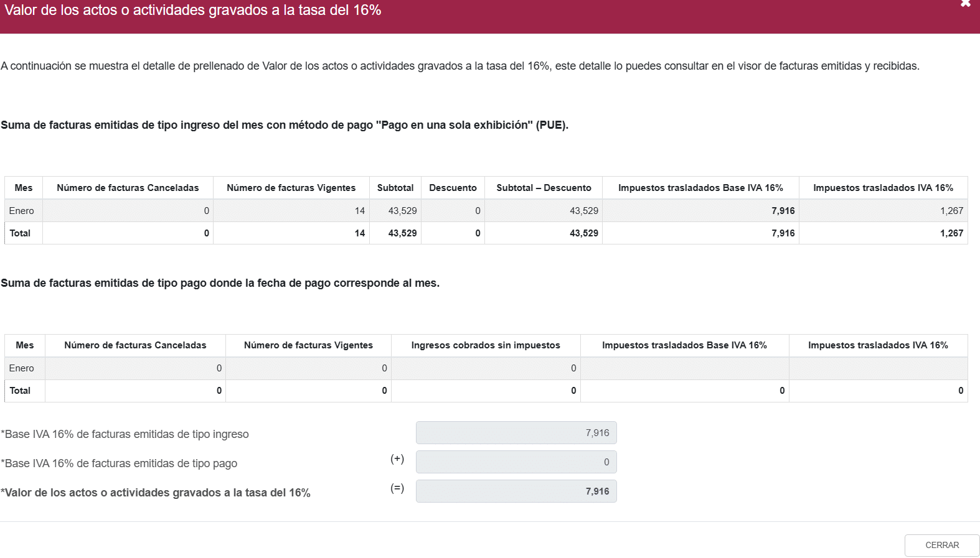Click the 7,916 Base IVA value in Enero row
980x558 pixels.
(x=783, y=211)
